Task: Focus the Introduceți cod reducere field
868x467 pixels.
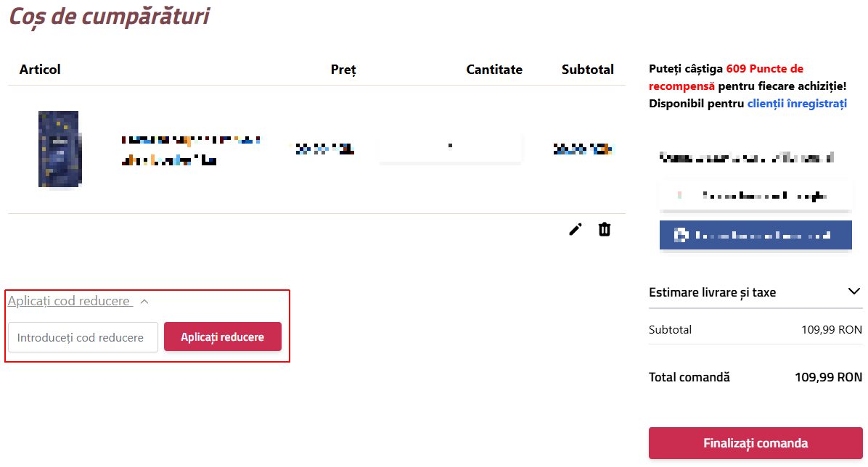Action: pos(83,337)
